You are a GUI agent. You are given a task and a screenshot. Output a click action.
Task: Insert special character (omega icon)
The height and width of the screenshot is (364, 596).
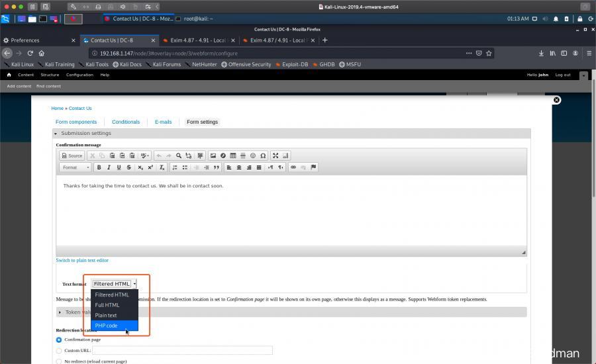click(x=263, y=156)
